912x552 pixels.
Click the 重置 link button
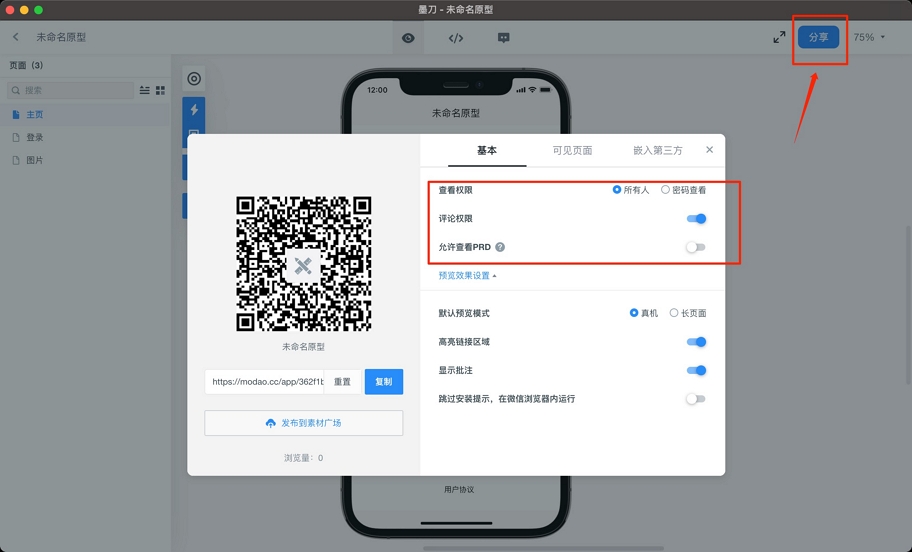[343, 382]
